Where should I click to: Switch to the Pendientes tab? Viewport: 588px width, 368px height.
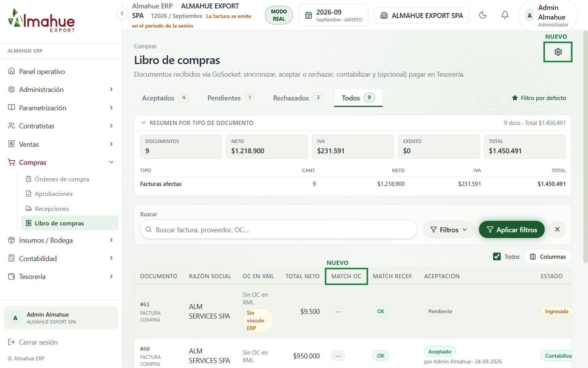point(231,98)
